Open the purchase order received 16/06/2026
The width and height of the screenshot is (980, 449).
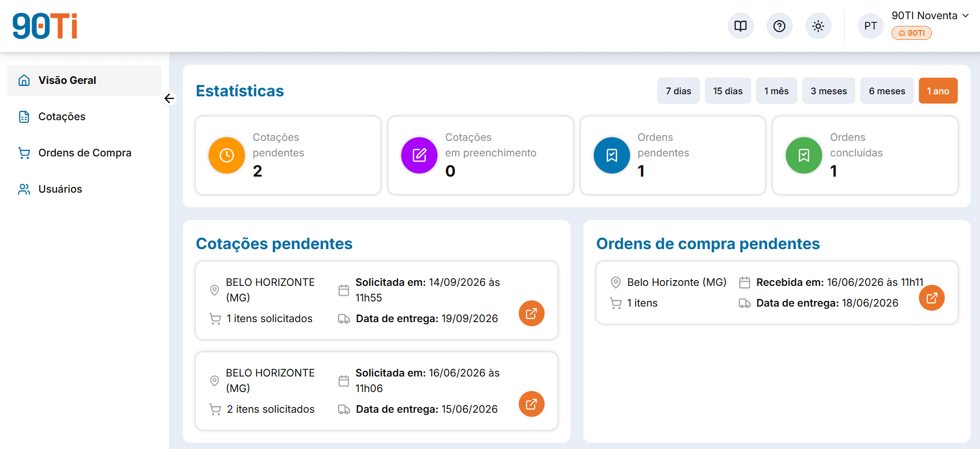point(932,298)
